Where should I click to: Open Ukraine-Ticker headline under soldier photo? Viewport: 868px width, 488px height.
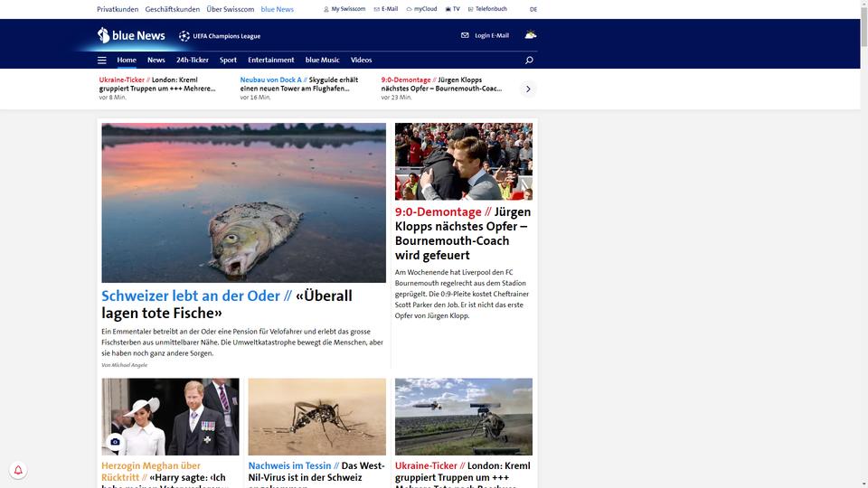[x=463, y=474]
